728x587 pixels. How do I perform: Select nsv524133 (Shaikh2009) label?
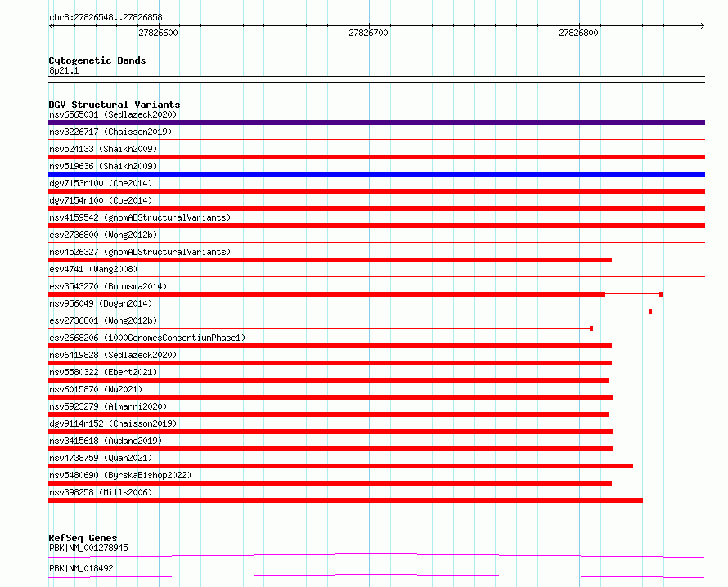click(103, 149)
